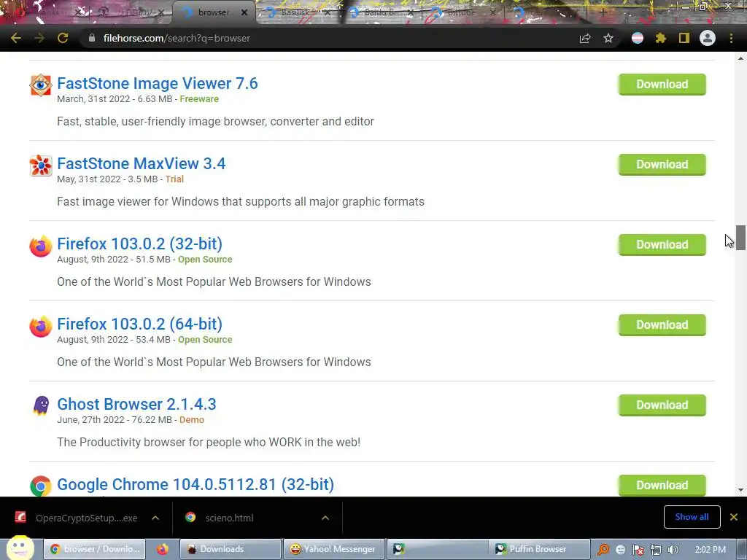Open the Action Center flag tray icon

pyautogui.click(x=638, y=550)
